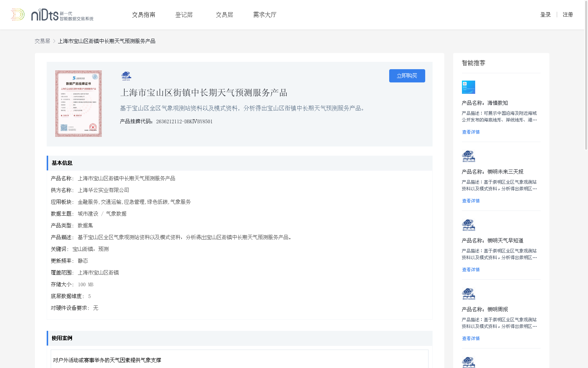
Task: Open 查看详情 for 崇明天气早知道
Action: (x=471, y=270)
